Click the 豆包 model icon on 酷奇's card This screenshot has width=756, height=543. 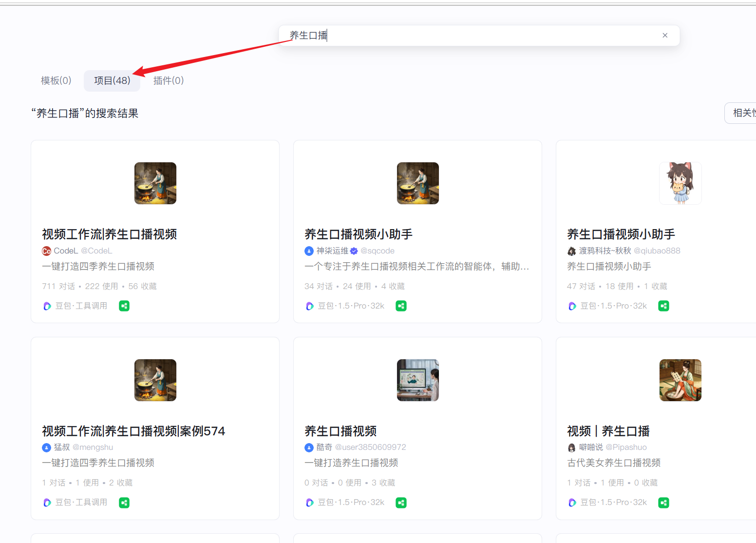tap(310, 503)
